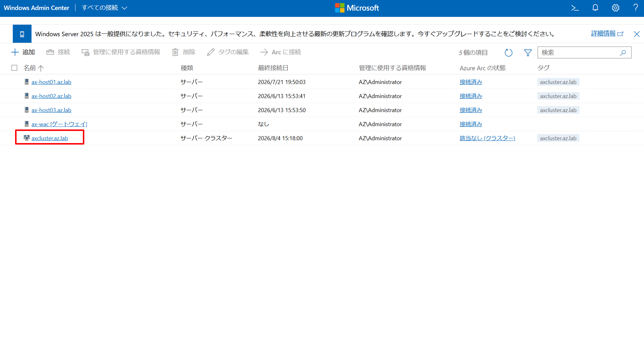This screenshot has width=644, height=356.
Task: Sort by the 最終接続日 column header
Action: (x=273, y=68)
